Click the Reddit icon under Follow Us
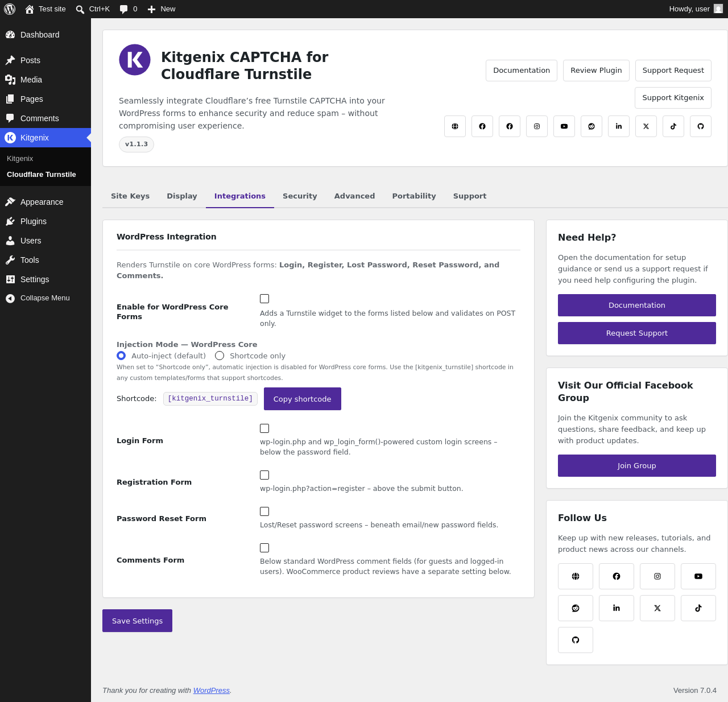 pos(576,608)
